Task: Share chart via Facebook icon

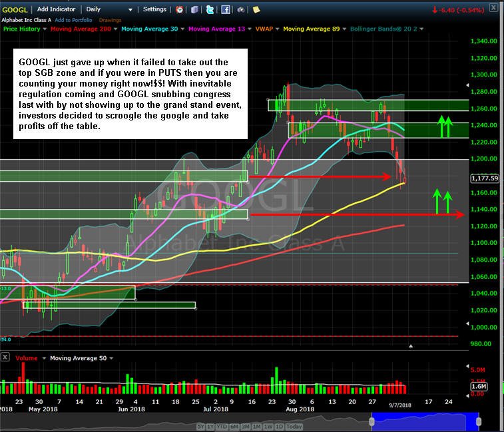Action: pyautogui.click(x=226, y=9)
